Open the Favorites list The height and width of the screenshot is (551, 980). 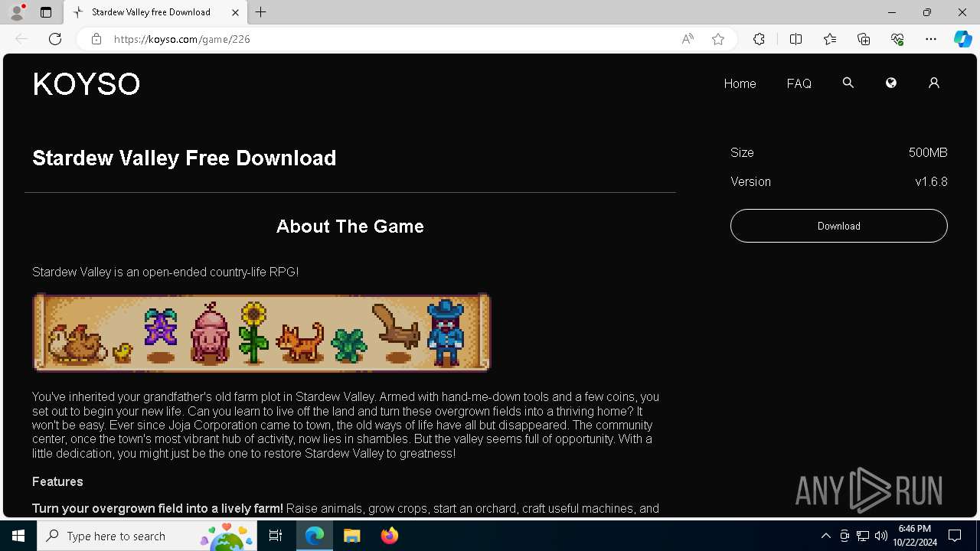pos(830,39)
